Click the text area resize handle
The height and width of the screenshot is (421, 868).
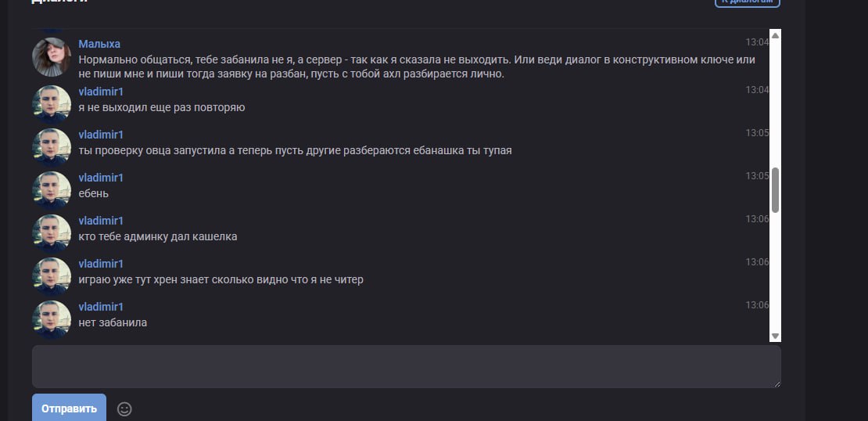777,383
